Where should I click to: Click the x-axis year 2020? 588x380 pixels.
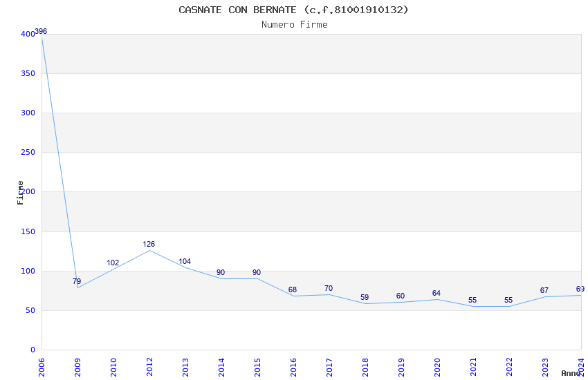point(437,368)
